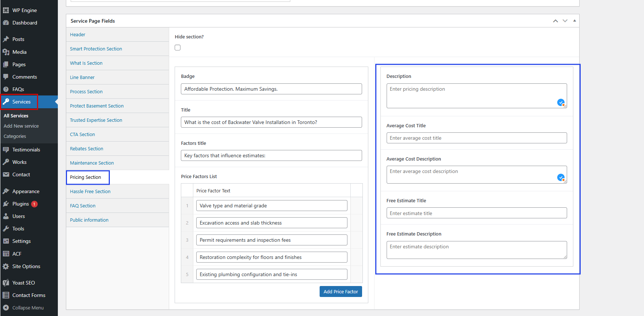
Task: Click the Yoast SEO icon
Action: click(x=6, y=283)
